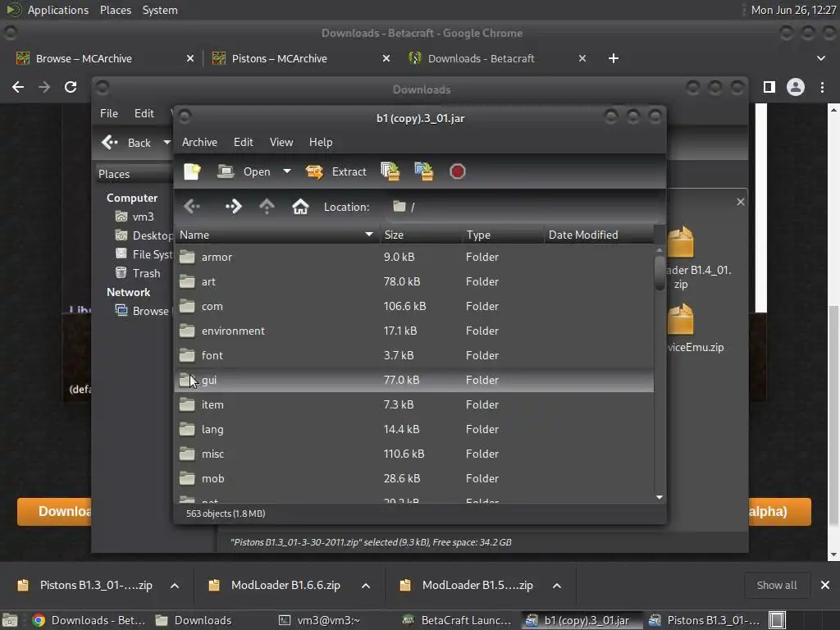The image size is (840, 630).
Task: Open the archive manager Edit menu
Action: coord(243,142)
